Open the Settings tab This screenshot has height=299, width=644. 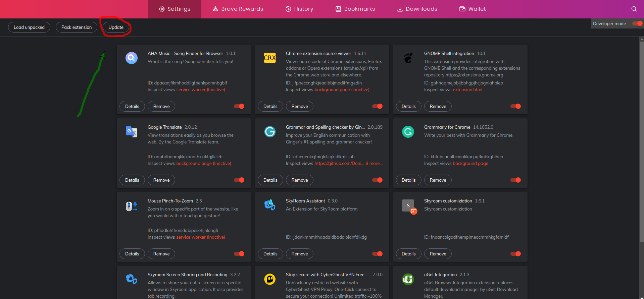[x=175, y=9]
